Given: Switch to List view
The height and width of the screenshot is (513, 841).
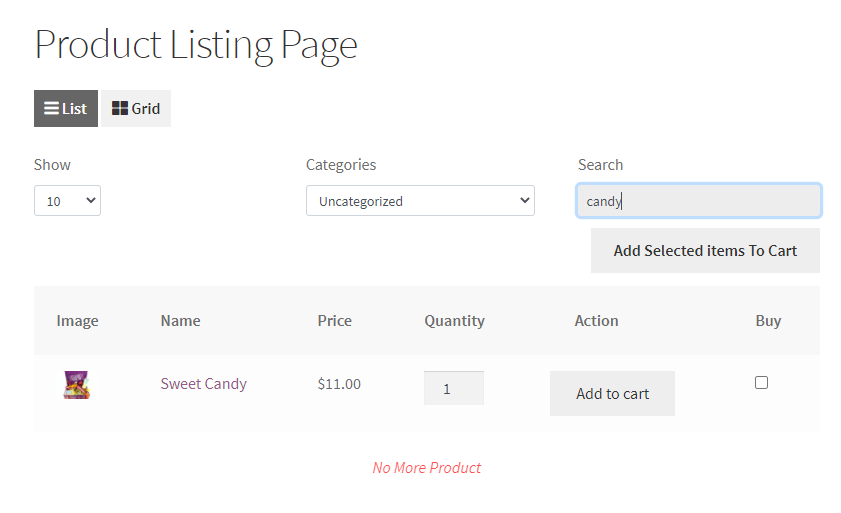Looking at the screenshot, I should (66, 109).
